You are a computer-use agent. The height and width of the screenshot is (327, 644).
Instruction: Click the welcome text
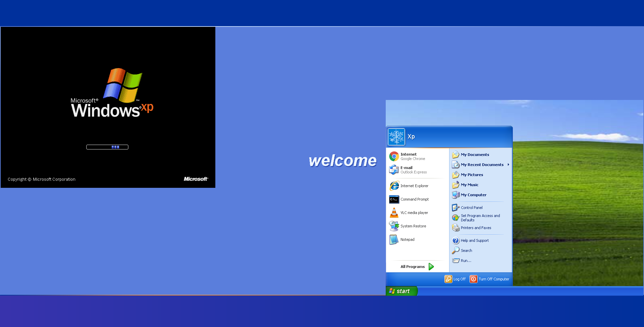[342, 161]
